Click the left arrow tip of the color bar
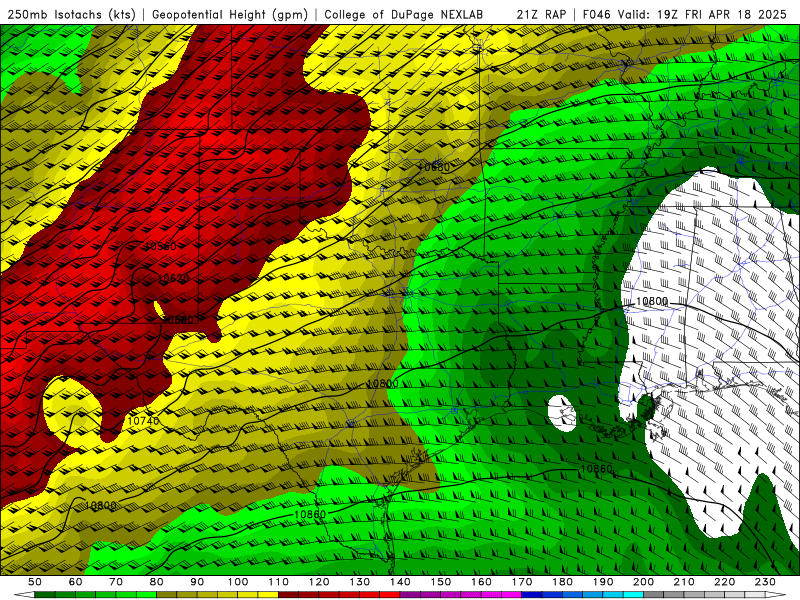Screen dimensions: 800x600 point(24,594)
